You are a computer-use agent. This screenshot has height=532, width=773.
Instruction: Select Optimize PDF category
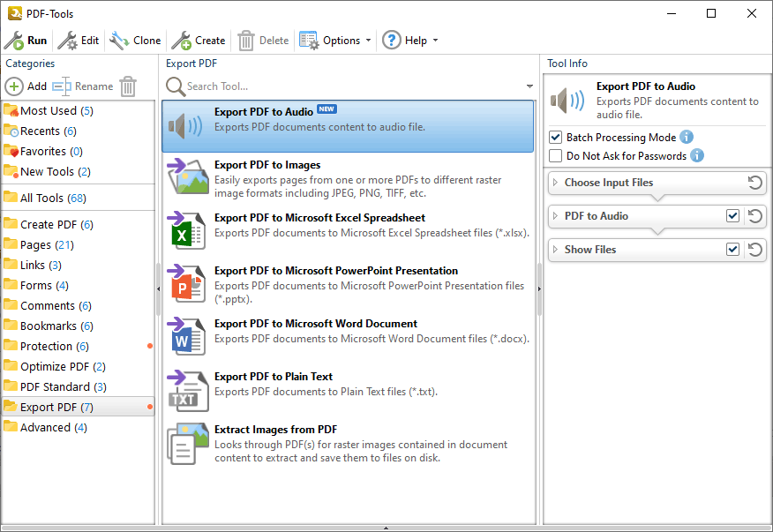78,366
